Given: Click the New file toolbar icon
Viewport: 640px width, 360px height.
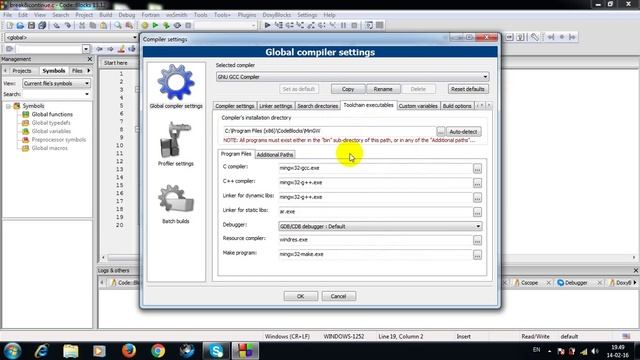Looking at the screenshot, I should (9, 25).
